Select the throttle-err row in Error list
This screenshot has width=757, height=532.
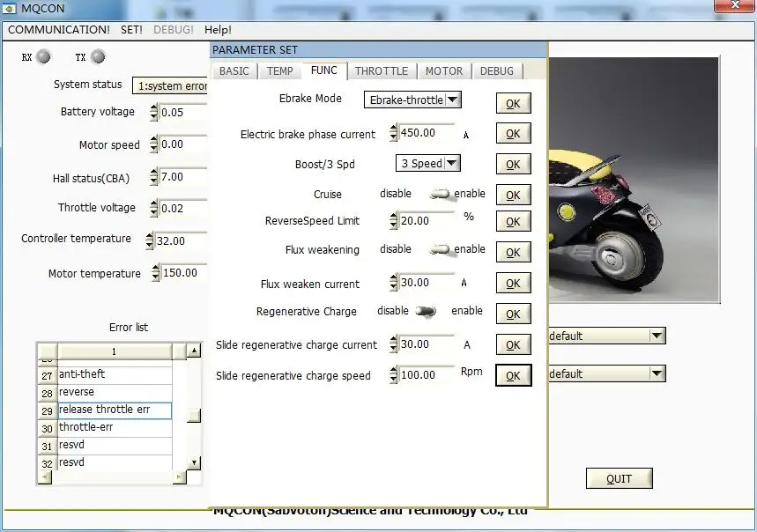coord(115,427)
